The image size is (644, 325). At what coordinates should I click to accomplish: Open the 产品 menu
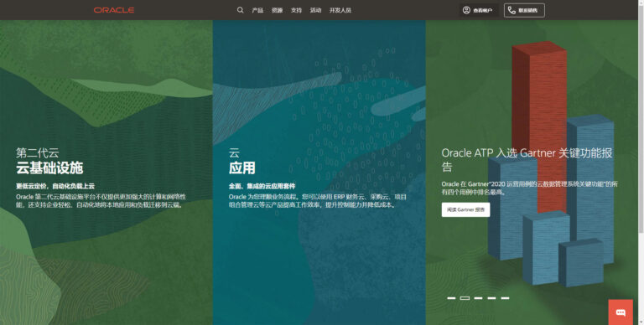pyautogui.click(x=257, y=10)
